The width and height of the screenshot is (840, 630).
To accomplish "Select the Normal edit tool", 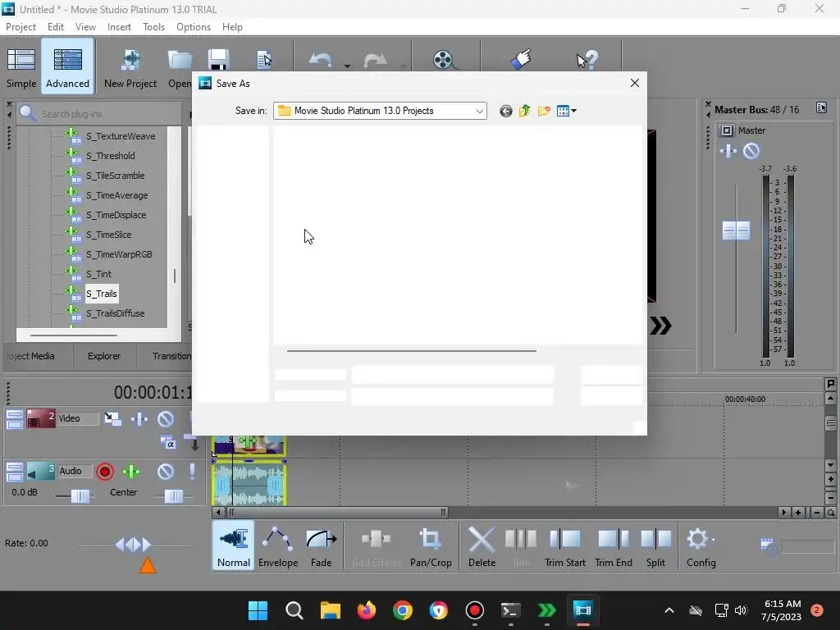I will (x=234, y=546).
